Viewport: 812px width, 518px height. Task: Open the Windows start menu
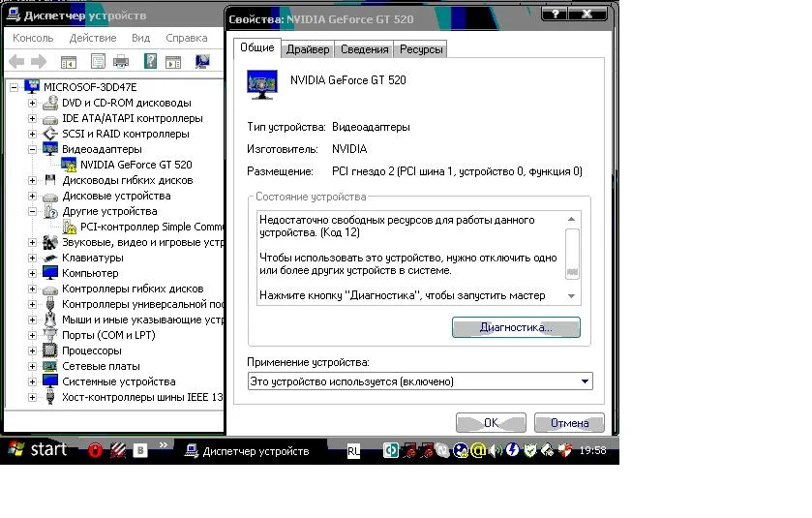click(x=38, y=449)
